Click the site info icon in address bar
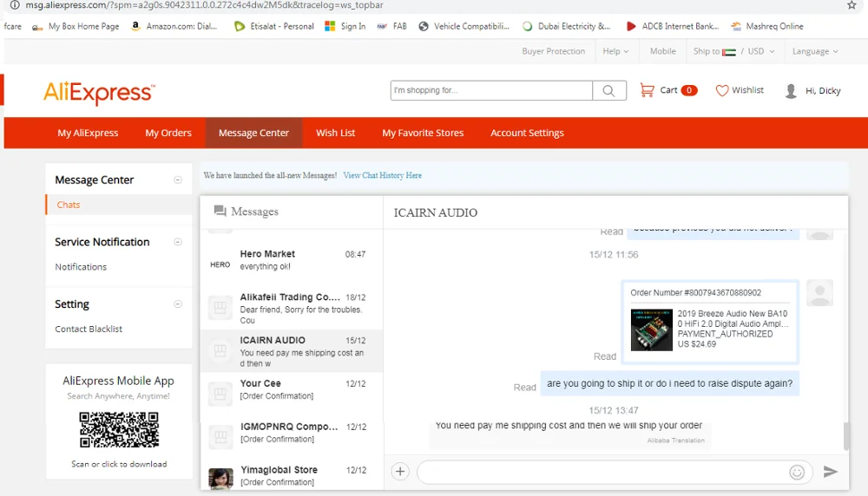Viewport: 868px width, 496px height. (x=15, y=5)
